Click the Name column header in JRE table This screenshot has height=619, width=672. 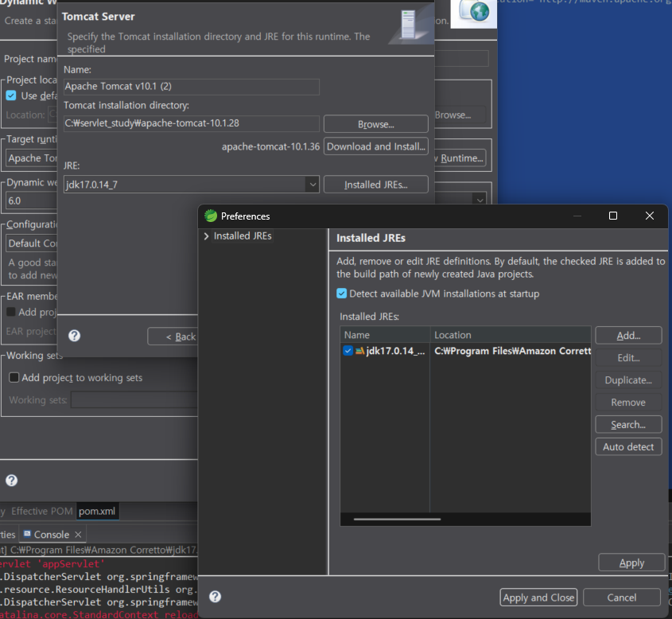pyautogui.click(x=385, y=335)
